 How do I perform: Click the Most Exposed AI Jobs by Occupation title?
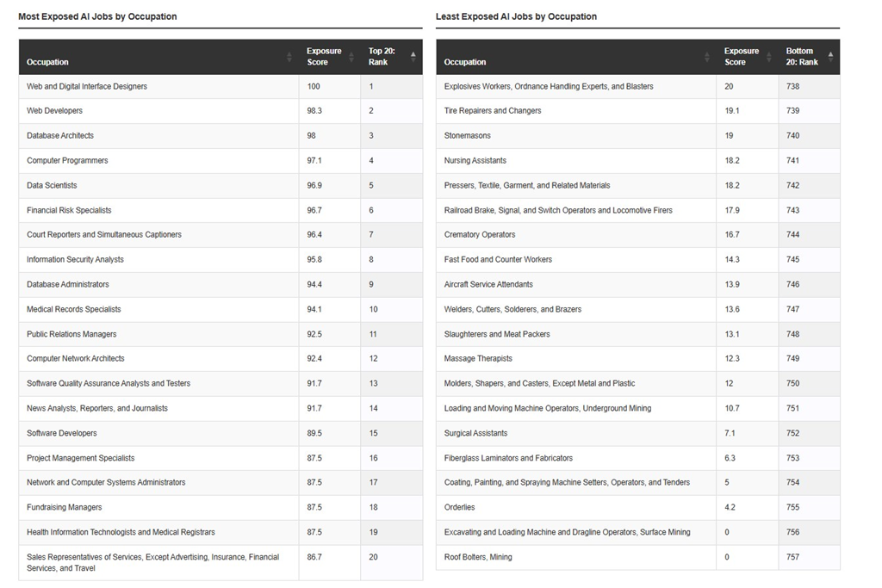97,16
